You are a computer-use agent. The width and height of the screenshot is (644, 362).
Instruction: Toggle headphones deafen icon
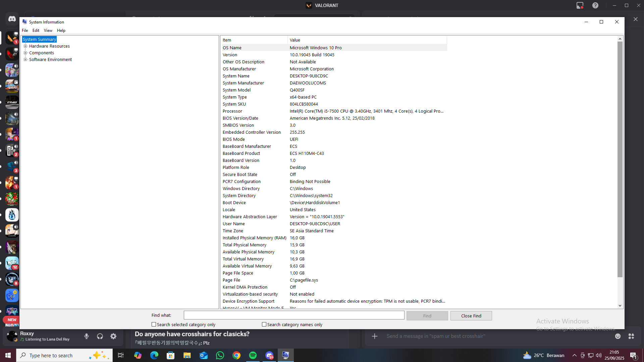click(x=100, y=336)
